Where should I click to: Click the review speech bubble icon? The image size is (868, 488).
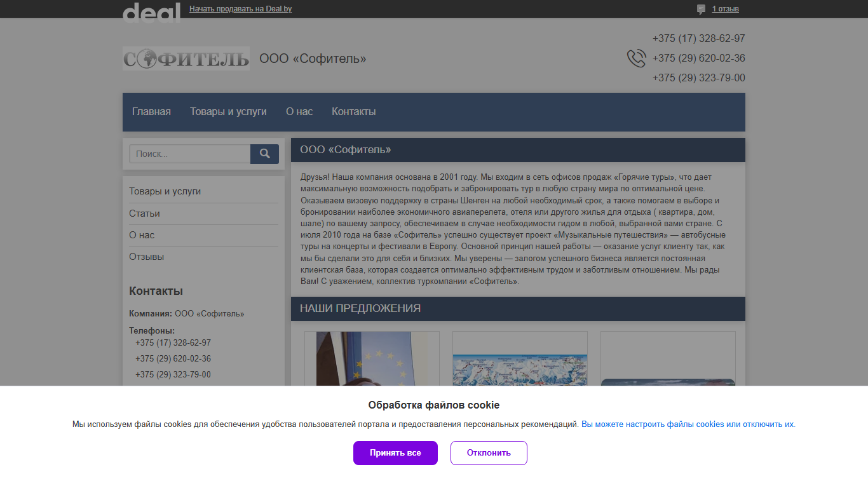coord(701,10)
